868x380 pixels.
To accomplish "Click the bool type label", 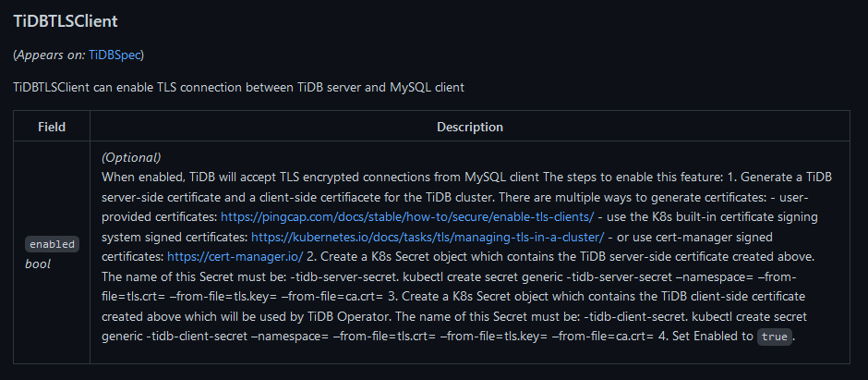I will (38, 264).
